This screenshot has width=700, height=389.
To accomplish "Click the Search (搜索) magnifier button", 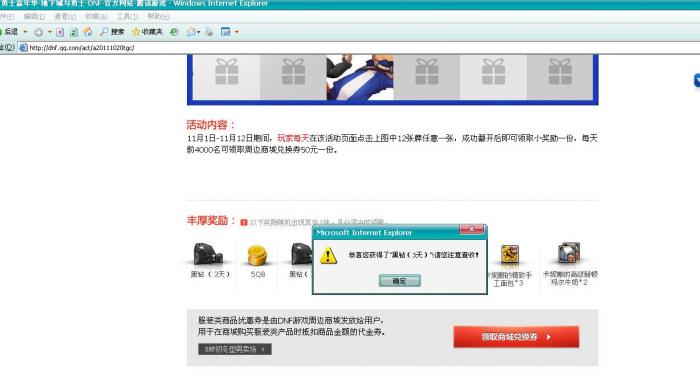I will pos(112,32).
